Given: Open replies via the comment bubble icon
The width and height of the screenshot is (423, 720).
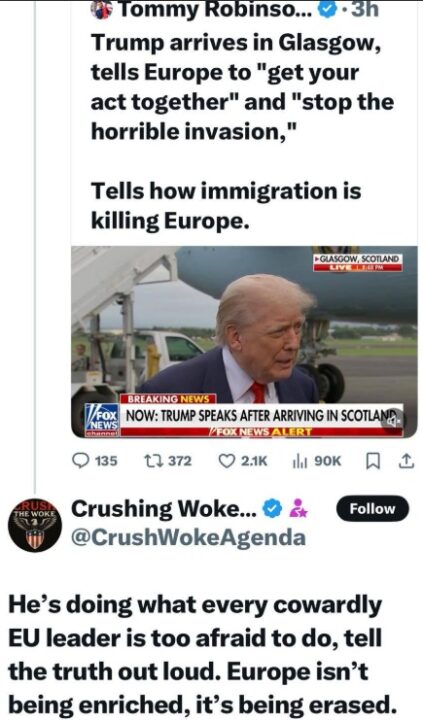Looking at the screenshot, I should [x=81, y=461].
